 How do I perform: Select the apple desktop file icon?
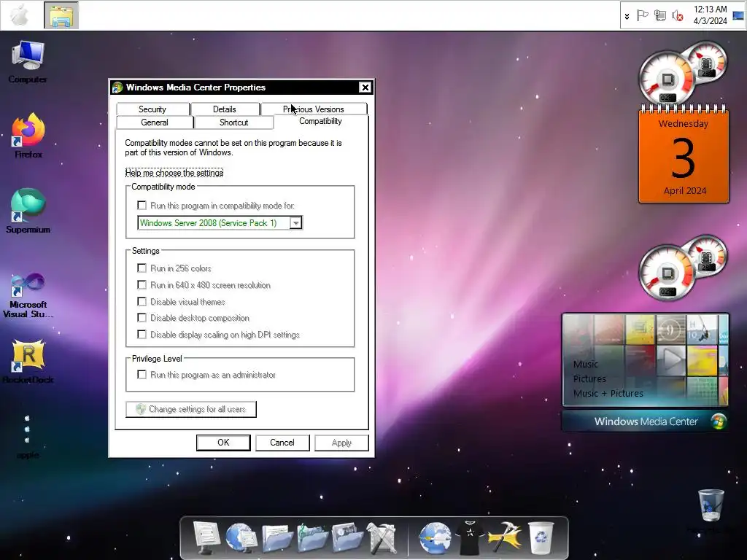[x=28, y=436]
